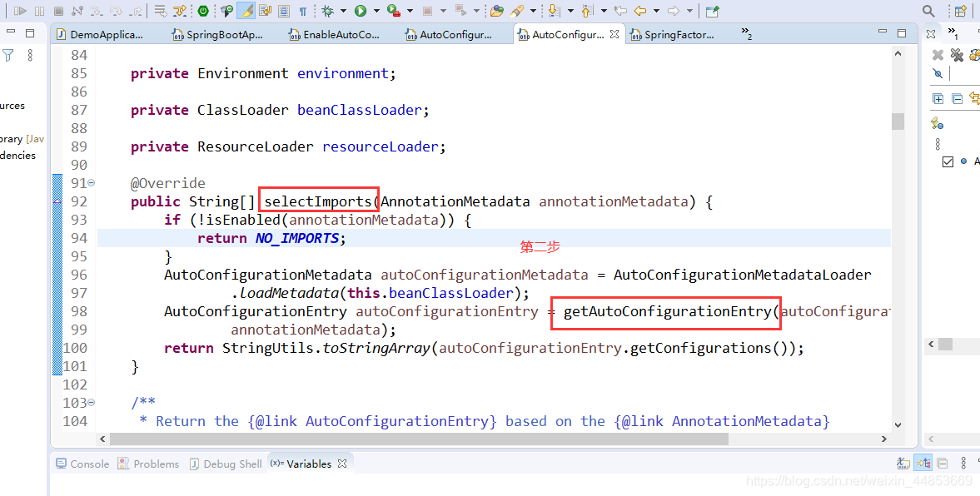Collapse the selectImports method fold marker
This screenshot has height=496, width=980.
[x=92, y=183]
